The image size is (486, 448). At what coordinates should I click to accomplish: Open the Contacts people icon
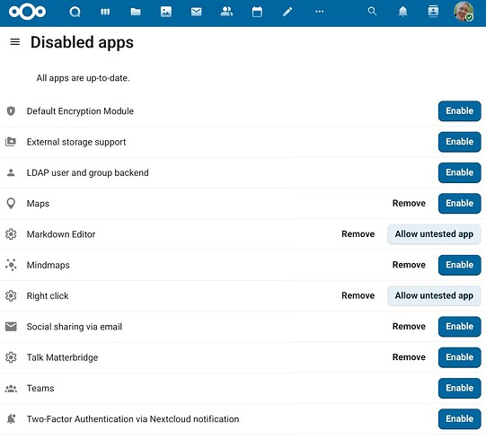pos(226,12)
